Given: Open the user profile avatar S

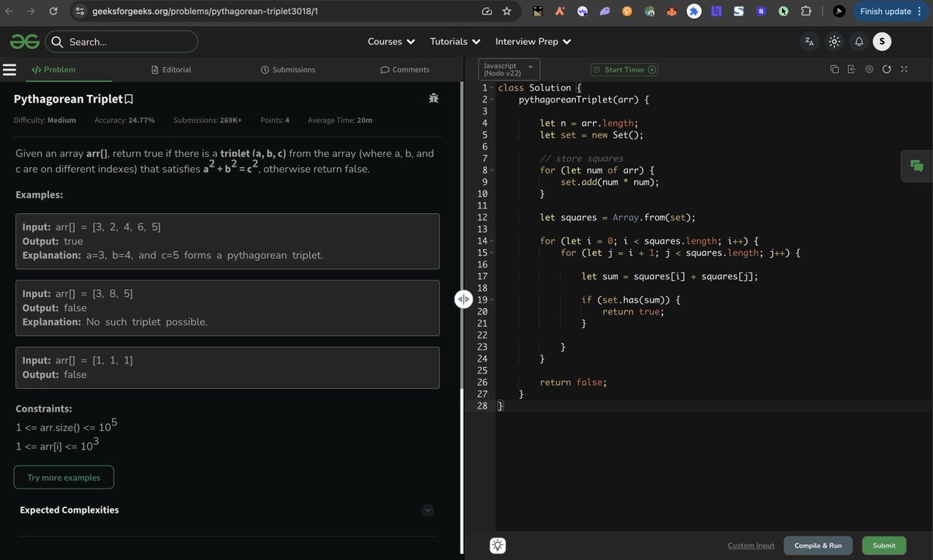Looking at the screenshot, I should pyautogui.click(x=882, y=42).
